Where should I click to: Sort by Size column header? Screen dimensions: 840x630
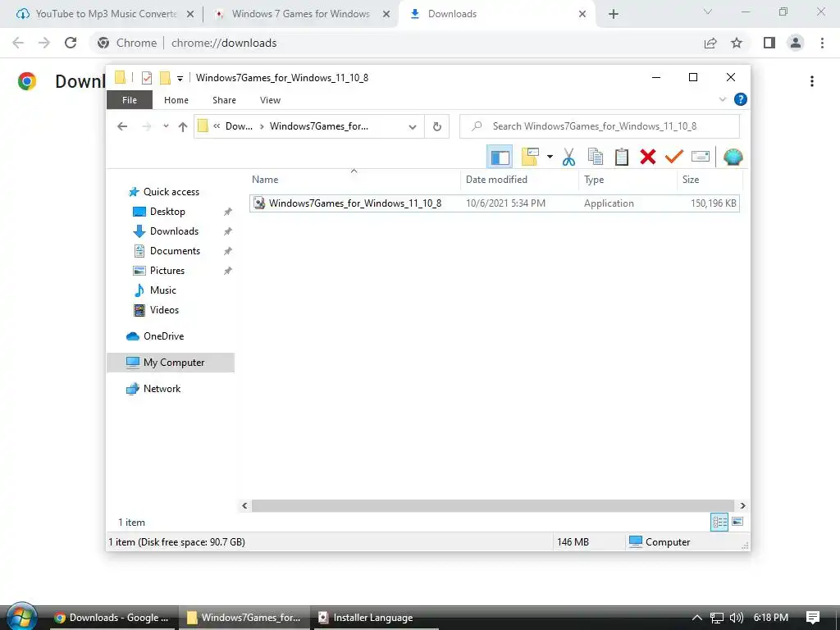click(x=710, y=180)
